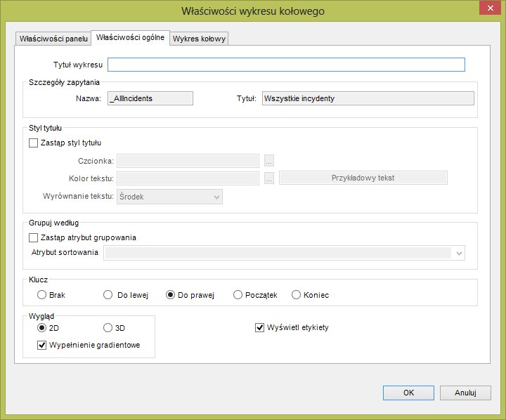Focus the Tytuł wykresu text field
This screenshot has height=420, width=506.
point(286,65)
